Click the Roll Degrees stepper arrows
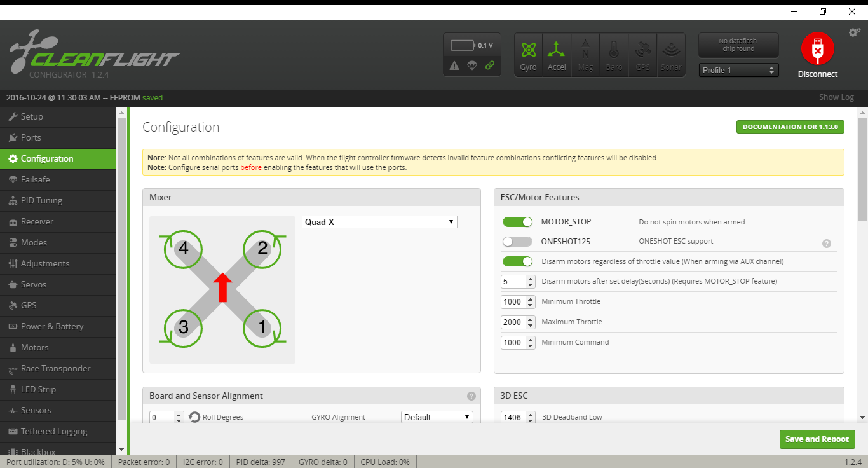Screen dimensions: 868x468 click(179, 418)
